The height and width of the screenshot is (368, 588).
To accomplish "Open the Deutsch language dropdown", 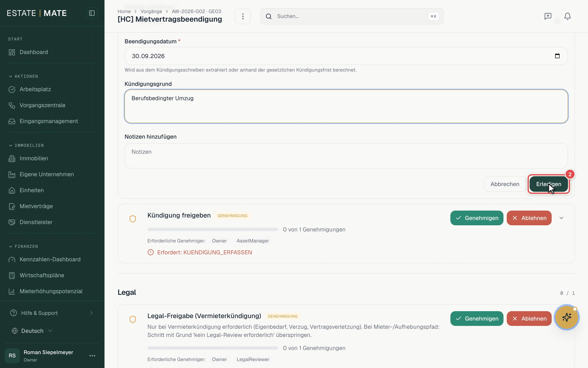I will pos(32,331).
